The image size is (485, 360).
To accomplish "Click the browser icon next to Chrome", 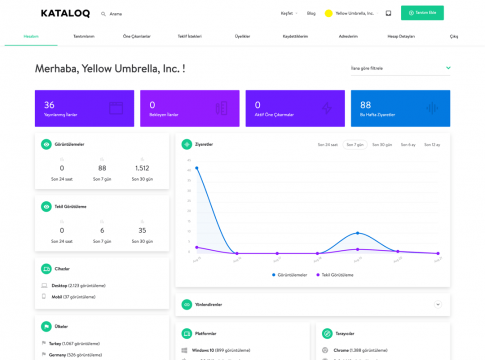I will pyautogui.click(x=325, y=350).
